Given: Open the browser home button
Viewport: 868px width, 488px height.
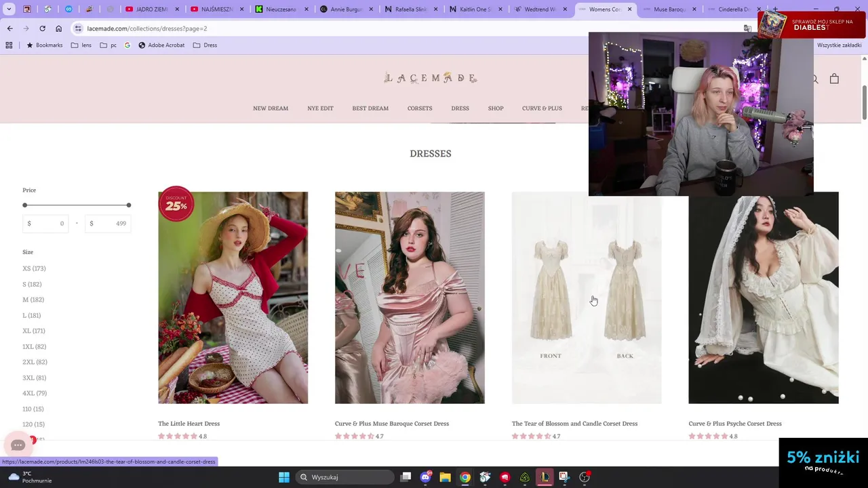Looking at the screenshot, I should coord(58,28).
